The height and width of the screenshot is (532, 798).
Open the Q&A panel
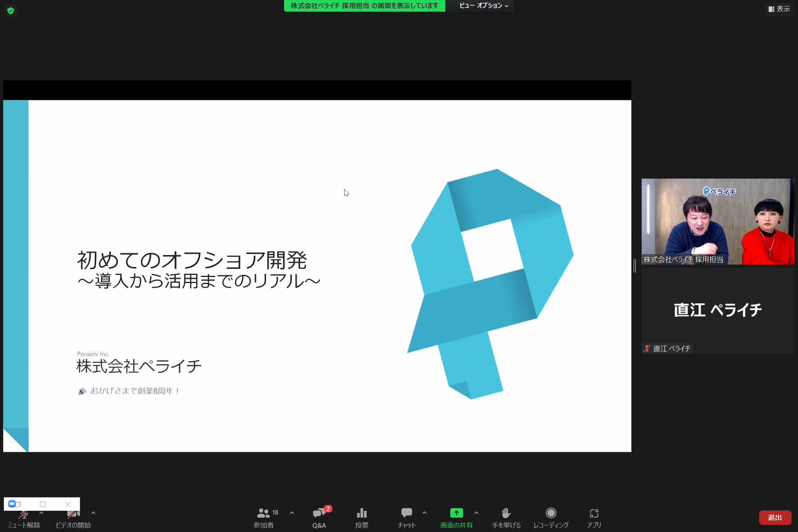319,518
